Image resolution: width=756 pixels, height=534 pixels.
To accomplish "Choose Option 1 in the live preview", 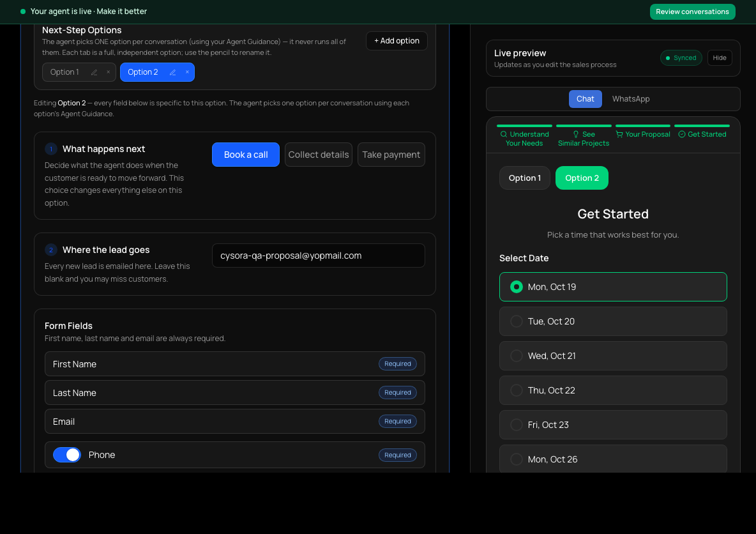I will coord(525,178).
